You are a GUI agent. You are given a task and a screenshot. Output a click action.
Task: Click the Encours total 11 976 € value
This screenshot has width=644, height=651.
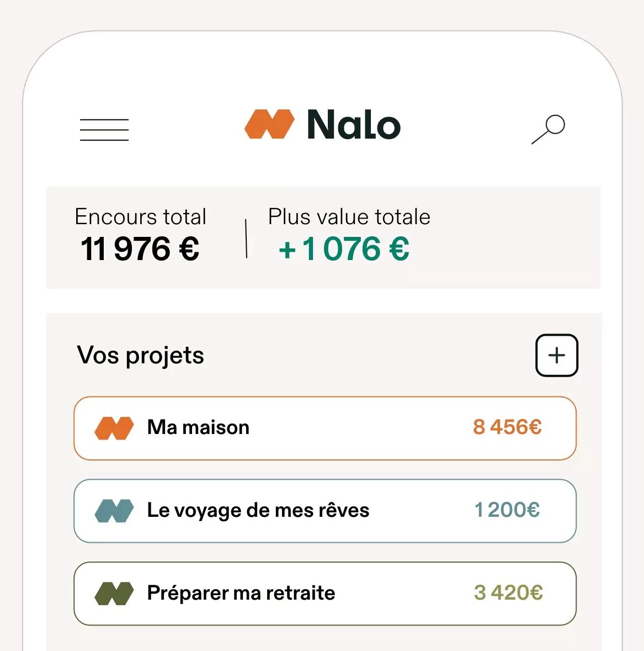point(140,248)
